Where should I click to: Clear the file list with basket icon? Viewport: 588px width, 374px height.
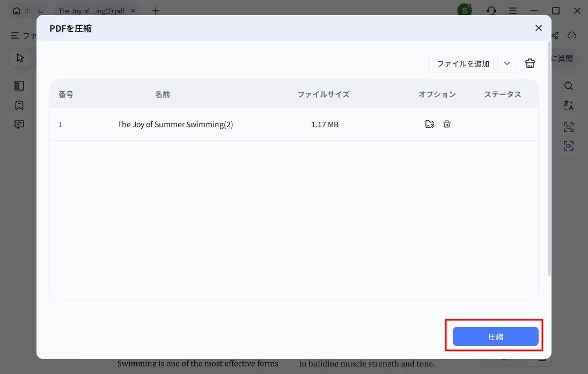pos(530,63)
